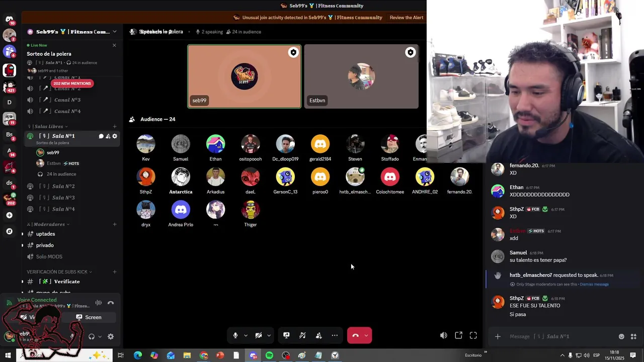Viewport: 644px width, 362px height.
Task: Collapse the Salas Libres category
Action: tap(48, 126)
